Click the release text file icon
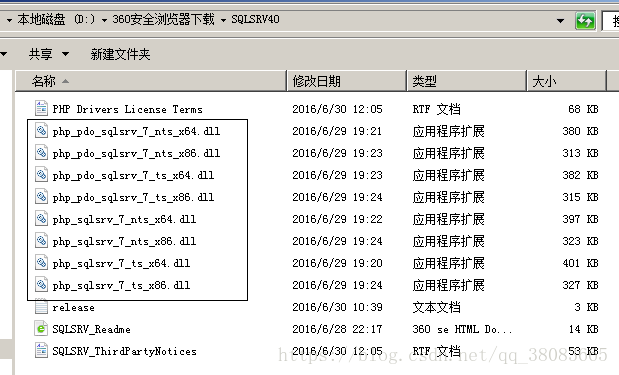Screen dimensions: 619x375 41,307
